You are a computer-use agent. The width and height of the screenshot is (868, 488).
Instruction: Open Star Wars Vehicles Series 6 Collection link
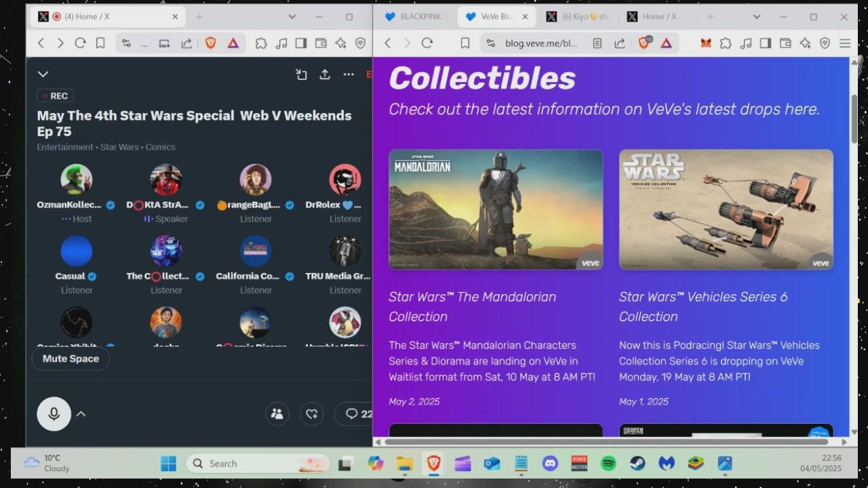coord(703,306)
